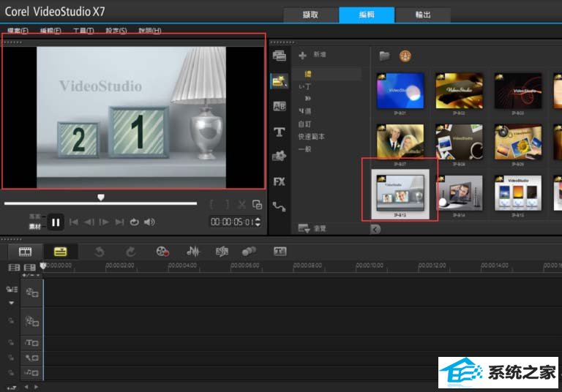Click the plus icon to add new folder
Image resolution: width=562 pixels, height=392 pixels.
click(302, 55)
